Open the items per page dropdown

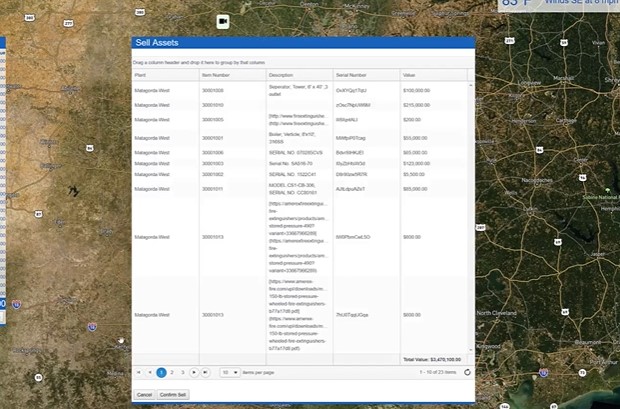pyautogui.click(x=229, y=372)
